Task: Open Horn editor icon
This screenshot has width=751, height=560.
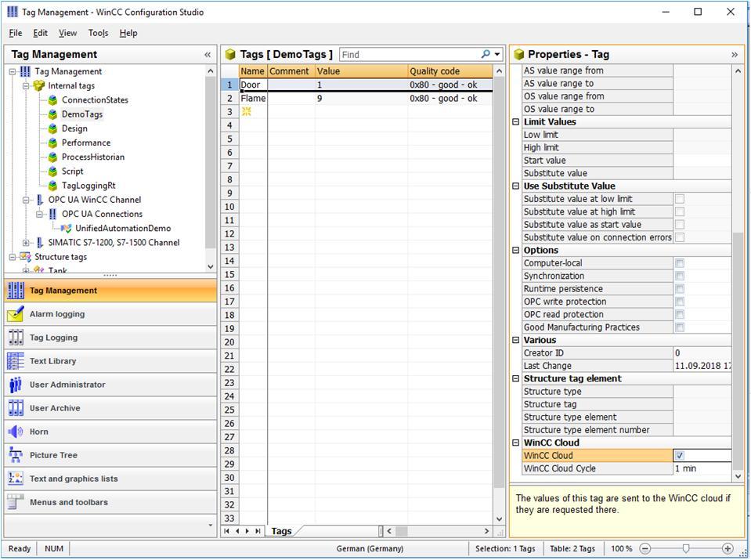Action: click(16, 432)
